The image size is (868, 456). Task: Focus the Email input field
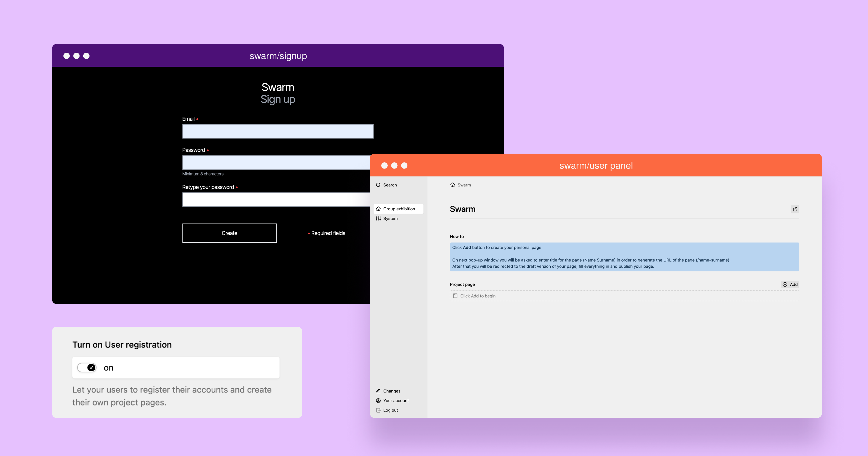(x=278, y=132)
